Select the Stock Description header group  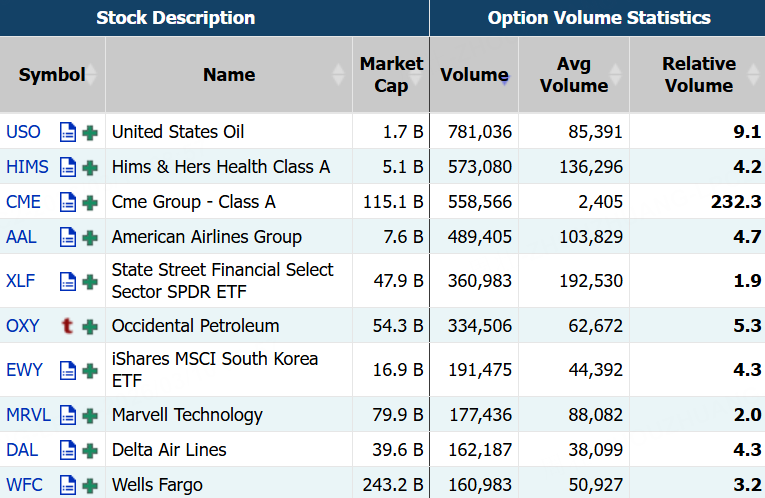pos(175,18)
